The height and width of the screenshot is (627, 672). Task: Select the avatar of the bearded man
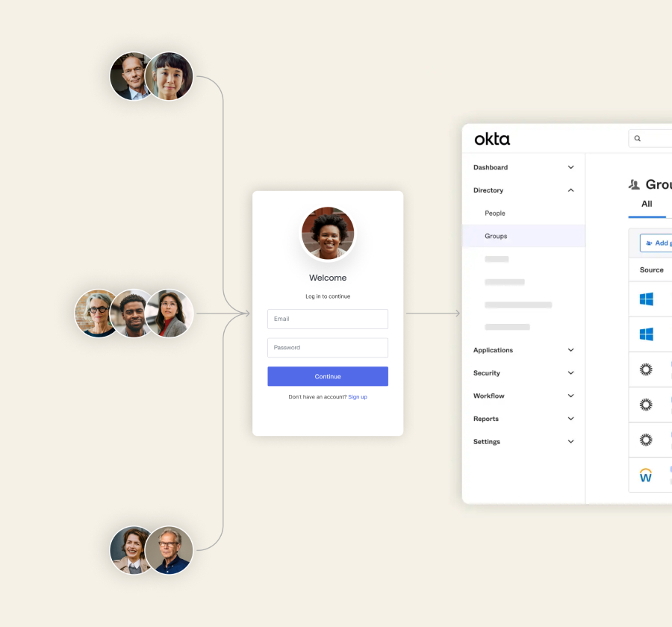tap(133, 313)
